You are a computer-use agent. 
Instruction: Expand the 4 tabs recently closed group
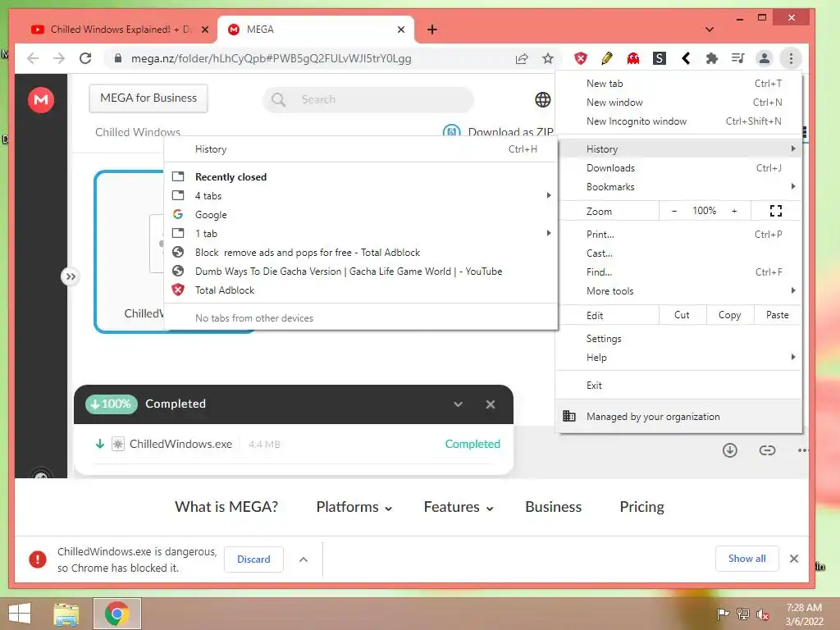point(361,195)
